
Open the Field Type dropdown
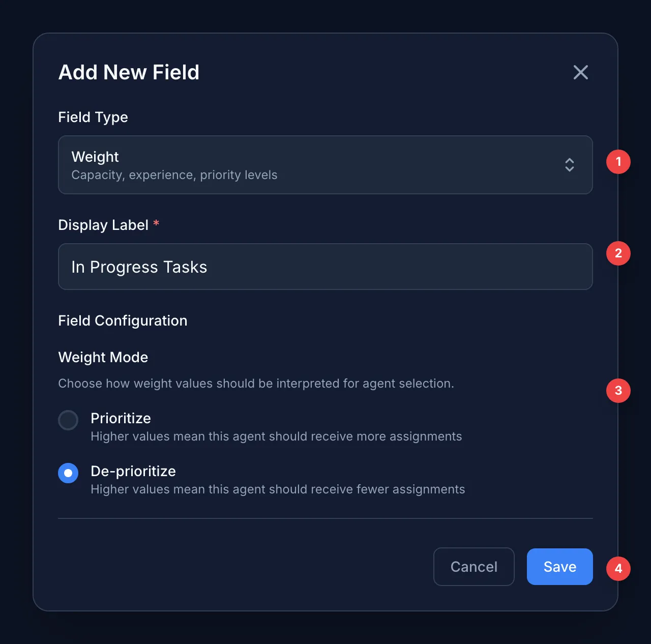coord(325,165)
